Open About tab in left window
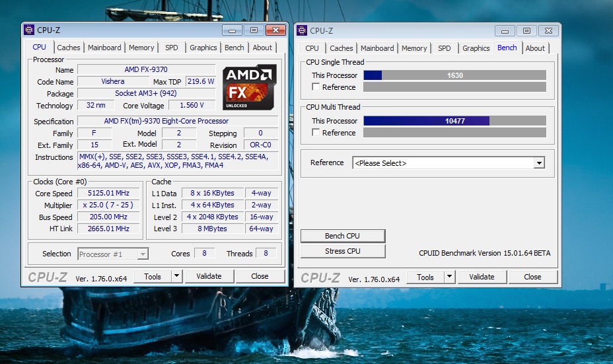The image size is (613, 364). (x=262, y=48)
